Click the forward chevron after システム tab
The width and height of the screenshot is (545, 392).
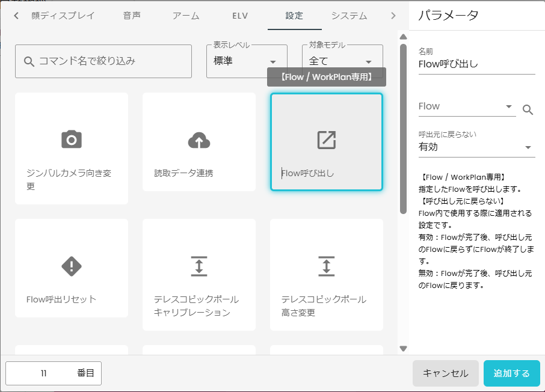pyautogui.click(x=393, y=16)
